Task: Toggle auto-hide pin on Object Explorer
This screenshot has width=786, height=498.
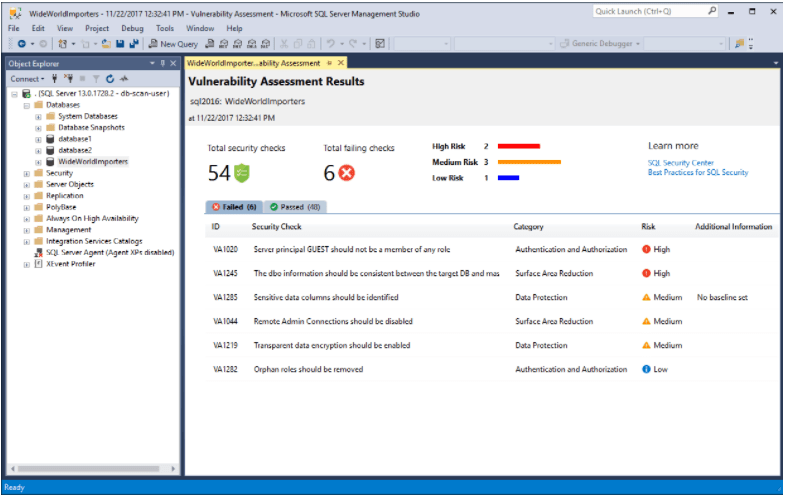Action: [162, 63]
